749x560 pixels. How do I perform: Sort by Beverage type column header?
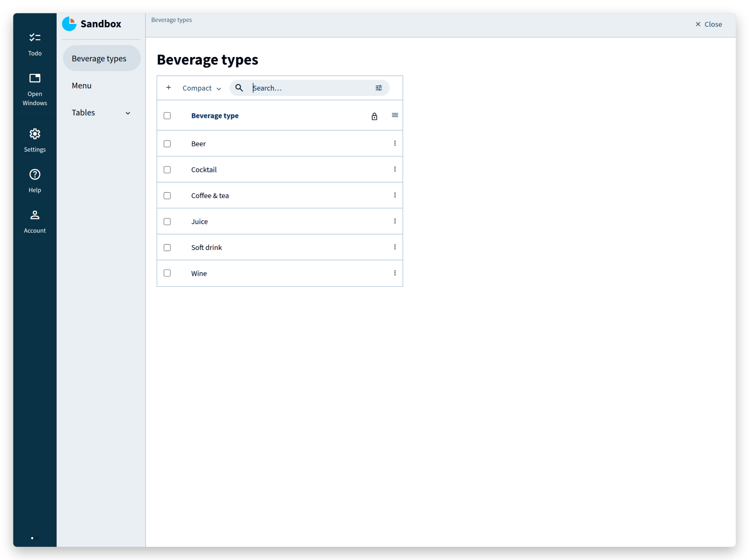tap(215, 116)
